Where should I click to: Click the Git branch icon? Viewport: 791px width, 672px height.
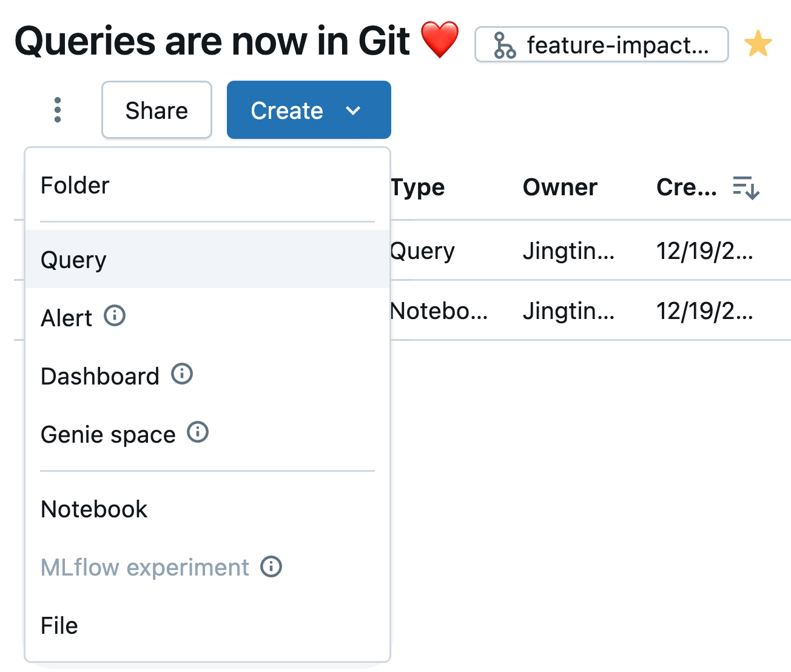[x=504, y=45]
